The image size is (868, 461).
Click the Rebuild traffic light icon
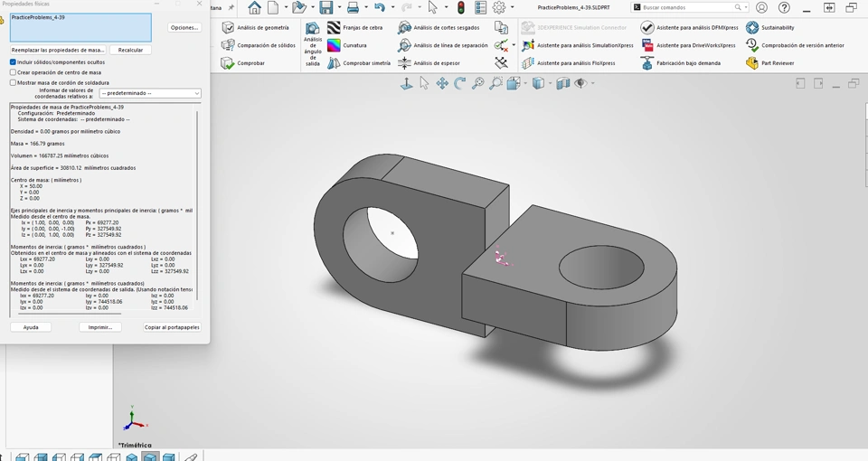click(x=460, y=8)
